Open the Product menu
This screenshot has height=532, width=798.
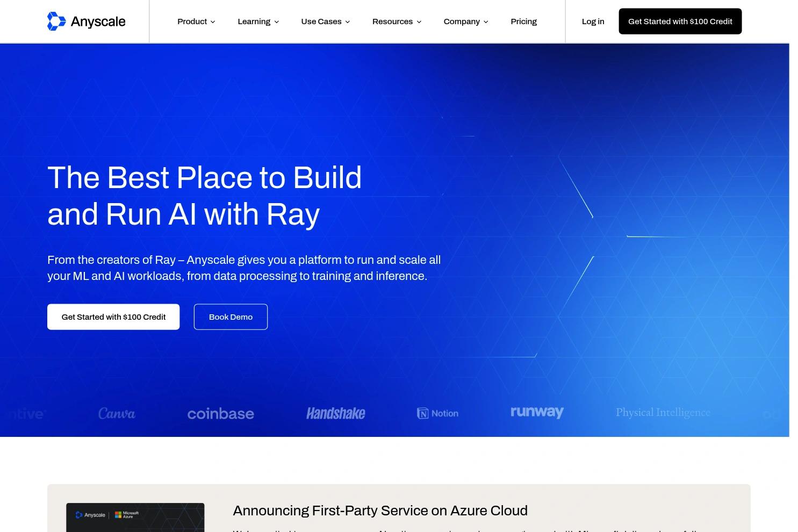point(196,21)
